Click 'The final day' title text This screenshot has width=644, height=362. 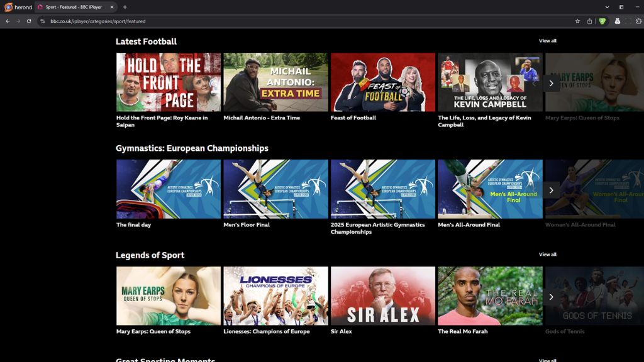133,225
